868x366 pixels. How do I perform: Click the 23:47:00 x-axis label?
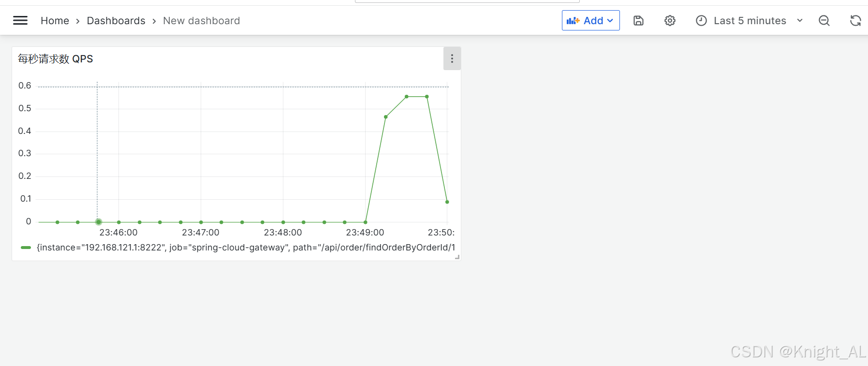coord(201,233)
